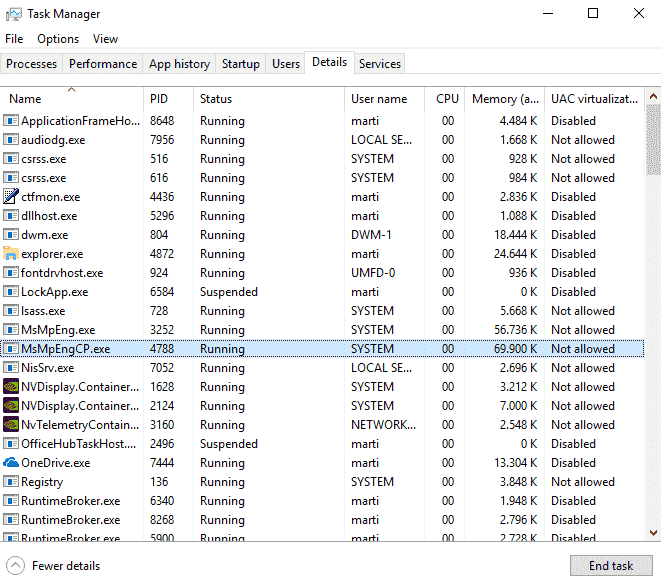The image size is (661, 586).
Task: Sort by UAC virtualization column header
Action: click(x=594, y=99)
